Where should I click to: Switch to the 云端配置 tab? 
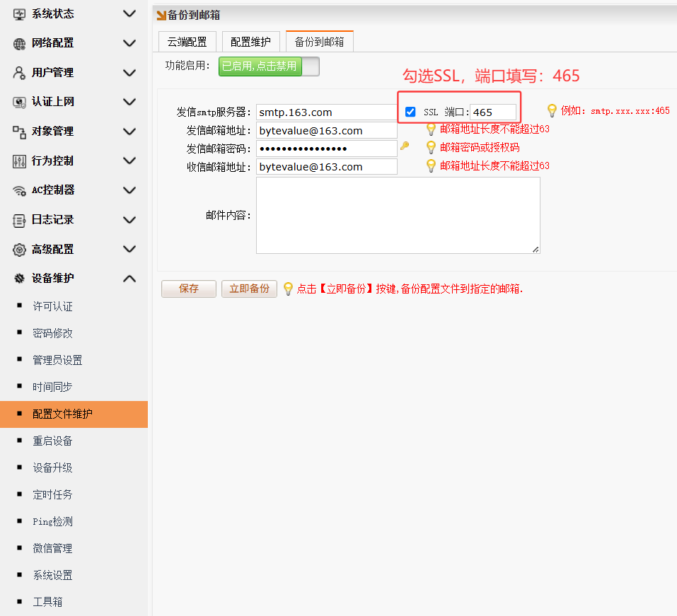click(187, 42)
